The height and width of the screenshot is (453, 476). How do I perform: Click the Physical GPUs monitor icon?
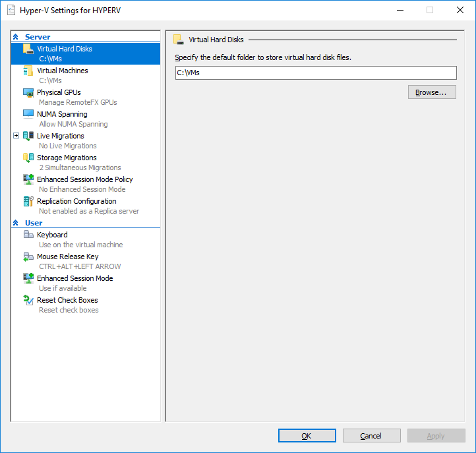(28, 92)
